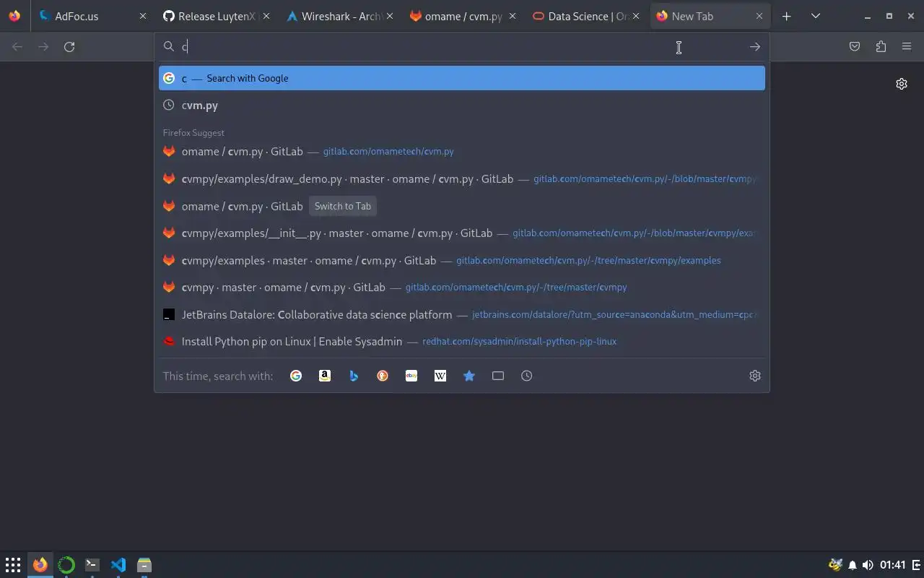Open cvmpy/examples/draw_demo.py suggestion
924x578 pixels.
pyautogui.click(x=462, y=179)
